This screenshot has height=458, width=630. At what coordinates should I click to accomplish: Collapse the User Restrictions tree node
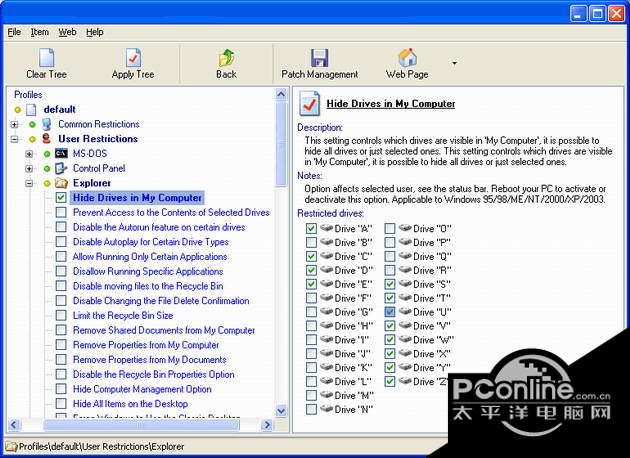pyautogui.click(x=14, y=139)
